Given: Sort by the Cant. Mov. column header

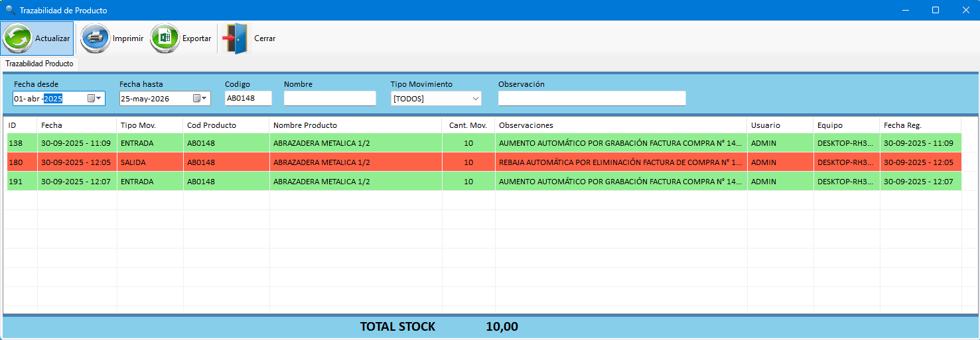Looking at the screenshot, I should (468, 125).
